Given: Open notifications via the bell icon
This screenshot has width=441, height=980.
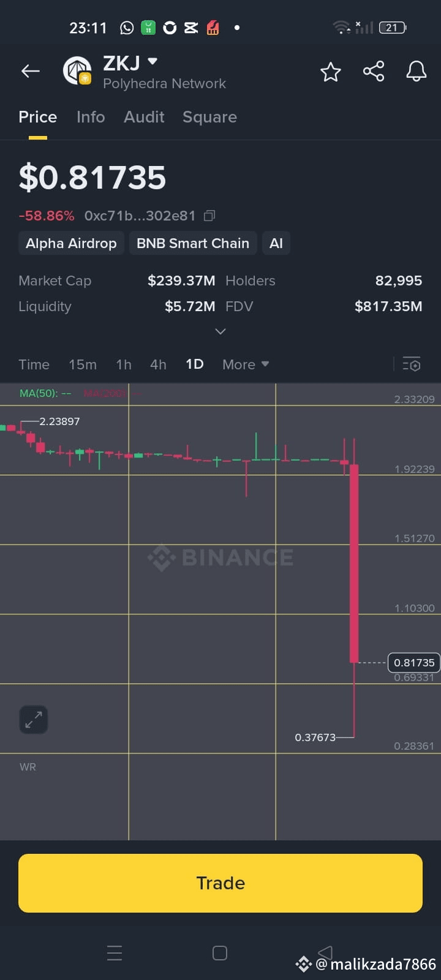Looking at the screenshot, I should click(x=416, y=71).
